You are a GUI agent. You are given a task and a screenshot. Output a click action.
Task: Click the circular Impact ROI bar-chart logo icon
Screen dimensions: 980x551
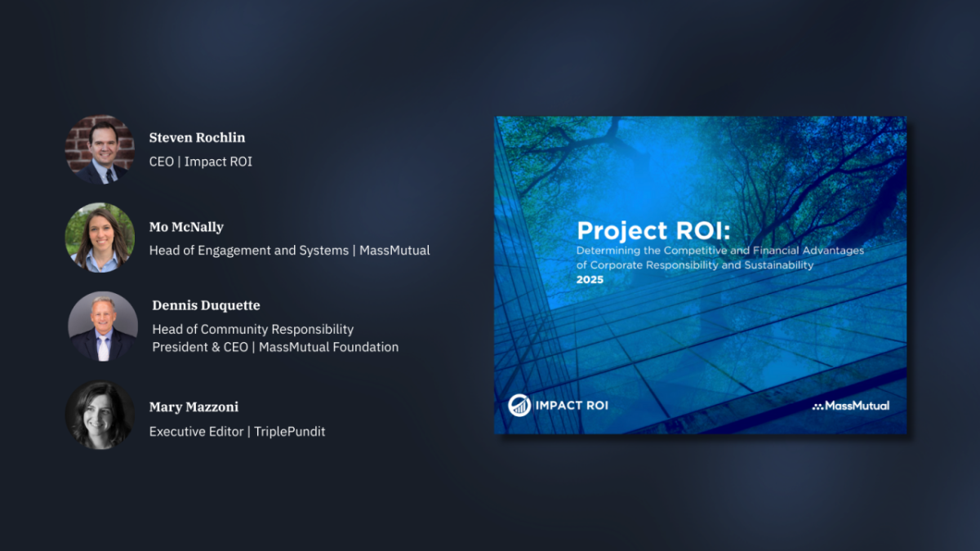[519, 404]
